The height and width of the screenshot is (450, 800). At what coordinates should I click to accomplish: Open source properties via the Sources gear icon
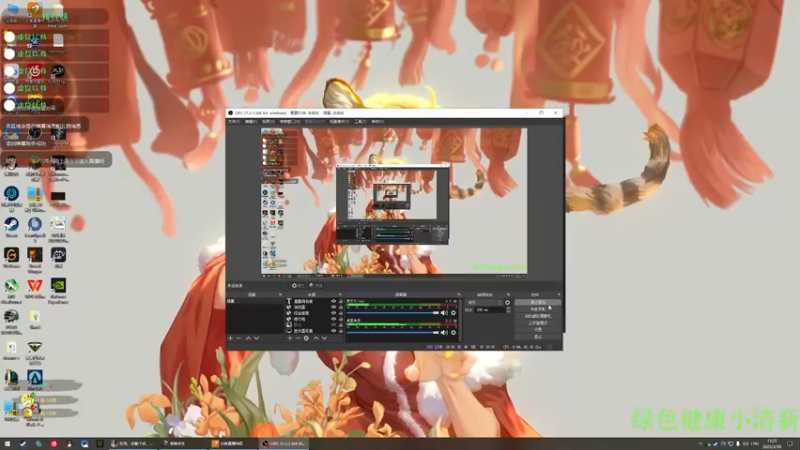coord(306,338)
